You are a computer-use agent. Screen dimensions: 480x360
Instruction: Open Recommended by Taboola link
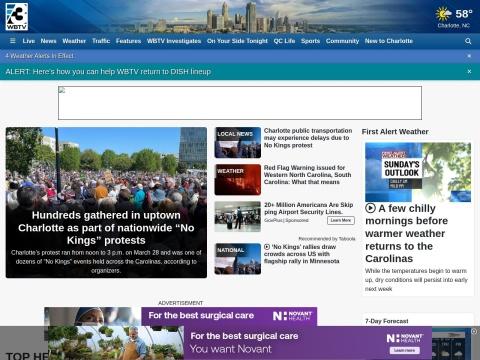pyautogui.click(x=327, y=239)
